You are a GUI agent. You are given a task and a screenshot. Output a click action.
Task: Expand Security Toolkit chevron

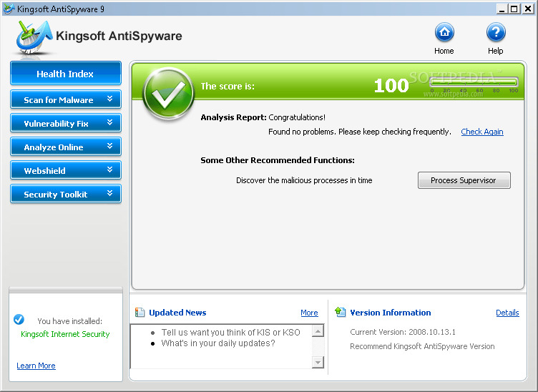tap(109, 193)
